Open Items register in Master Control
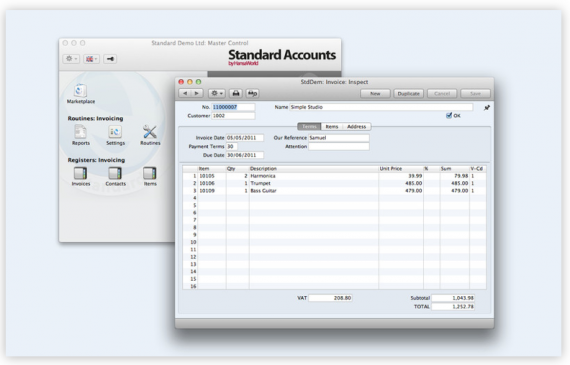 (150, 173)
